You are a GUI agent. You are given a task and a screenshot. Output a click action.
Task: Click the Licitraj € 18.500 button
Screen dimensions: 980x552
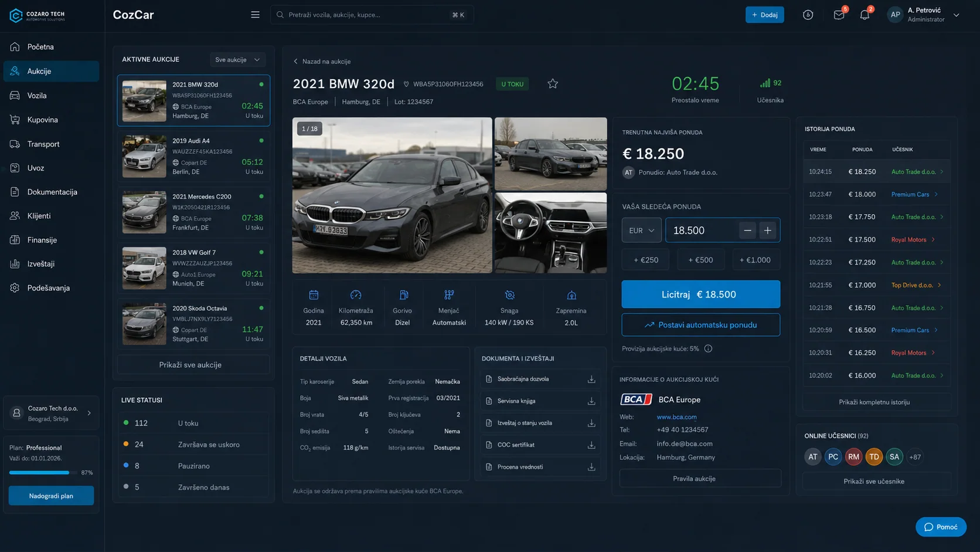[x=700, y=294]
